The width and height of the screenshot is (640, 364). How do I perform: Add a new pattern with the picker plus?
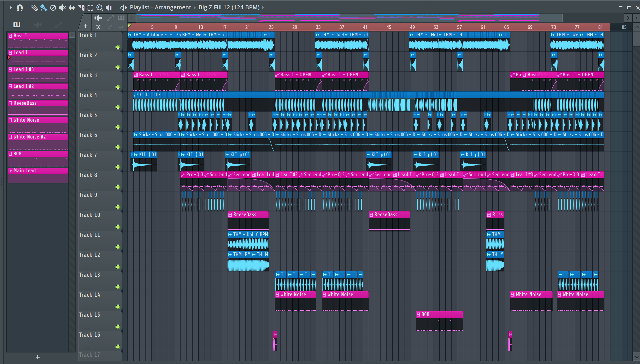[38, 357]
